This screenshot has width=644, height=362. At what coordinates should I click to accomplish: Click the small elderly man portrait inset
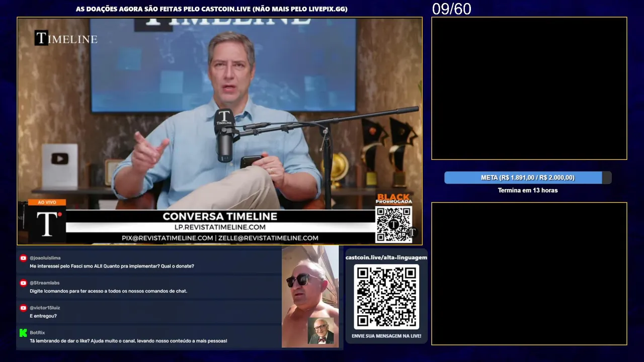point(321,331)
